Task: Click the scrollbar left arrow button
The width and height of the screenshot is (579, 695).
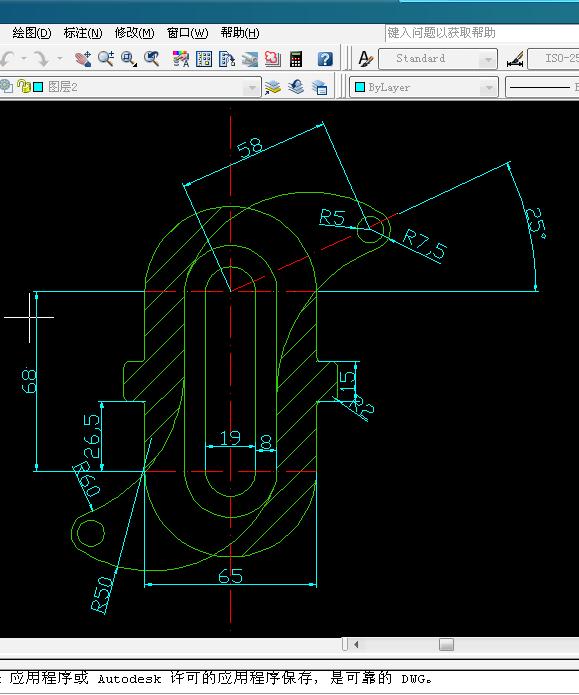Action: [356, 644]
